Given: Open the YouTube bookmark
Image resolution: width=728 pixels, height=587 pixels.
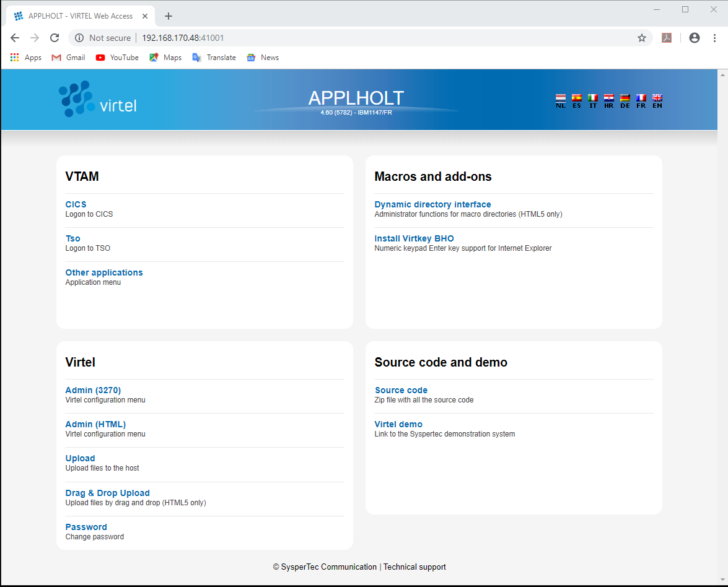Looking at the screenshot, I should click(x=117, y=57).
